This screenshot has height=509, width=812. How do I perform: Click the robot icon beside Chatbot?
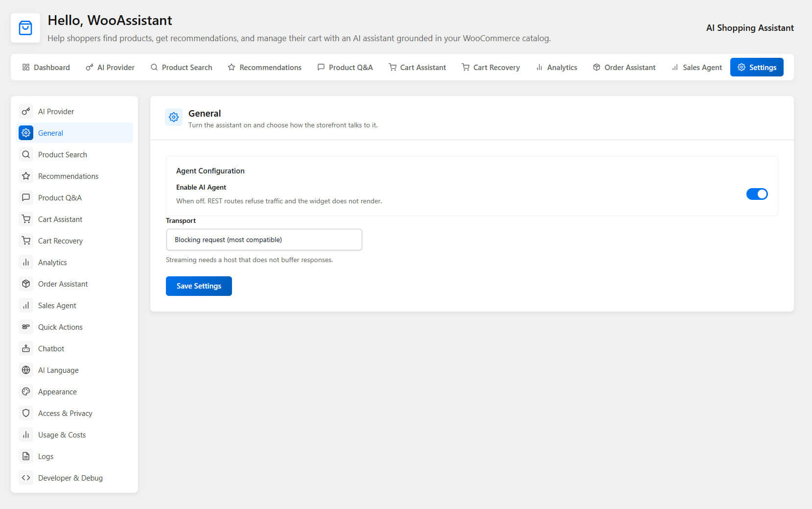[26, 348]
